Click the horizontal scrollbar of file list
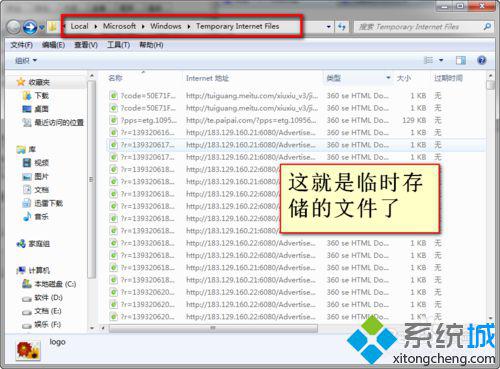The height and width of the screenshot is (369, 500). click(213, 328)
